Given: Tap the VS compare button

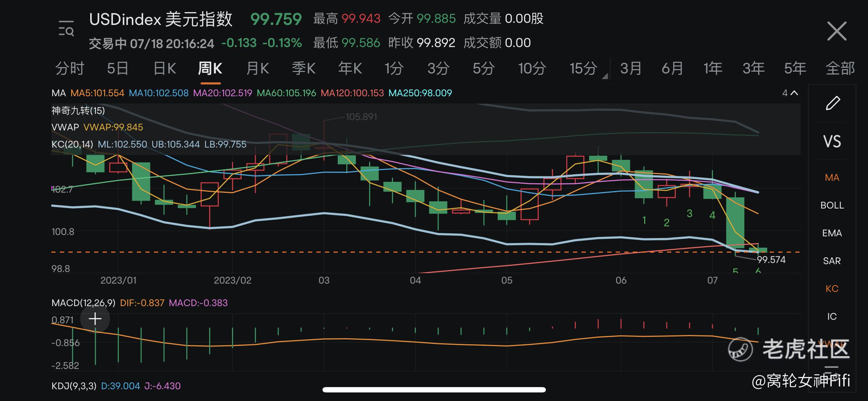Looking at the screenshot, I should (832, 142).
